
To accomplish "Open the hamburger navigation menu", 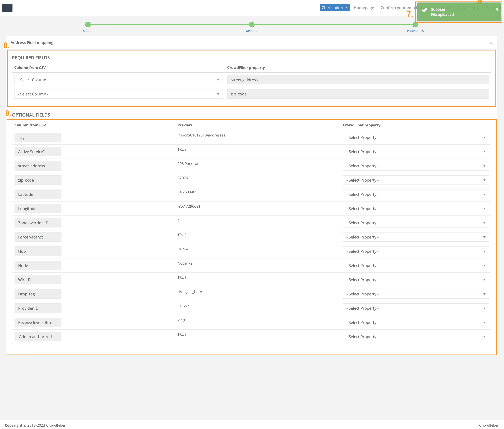I will coord(7,8).
